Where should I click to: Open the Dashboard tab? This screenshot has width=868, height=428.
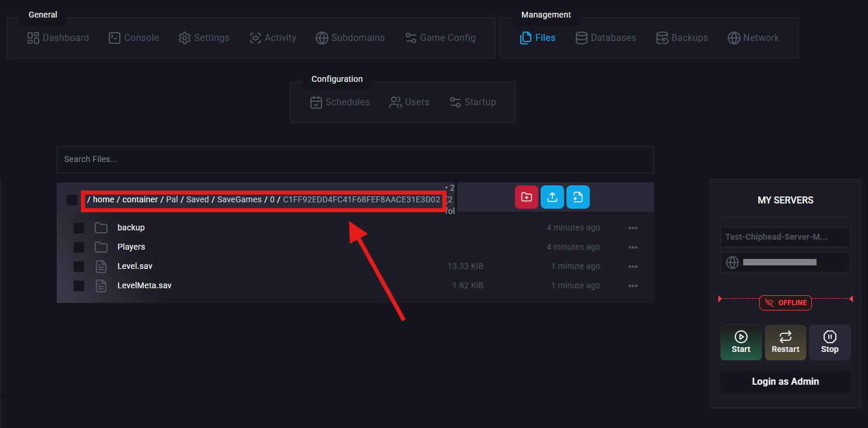(x=58, y=38)
